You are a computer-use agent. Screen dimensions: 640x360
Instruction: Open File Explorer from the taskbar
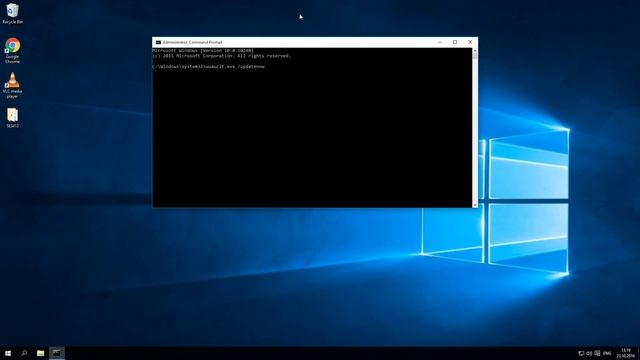pos(40,353)
